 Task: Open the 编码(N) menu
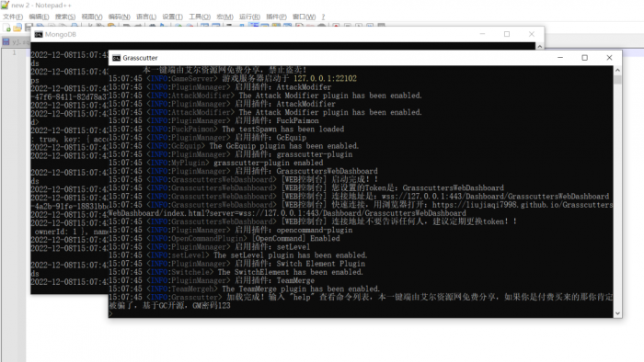tap(119, 17)
